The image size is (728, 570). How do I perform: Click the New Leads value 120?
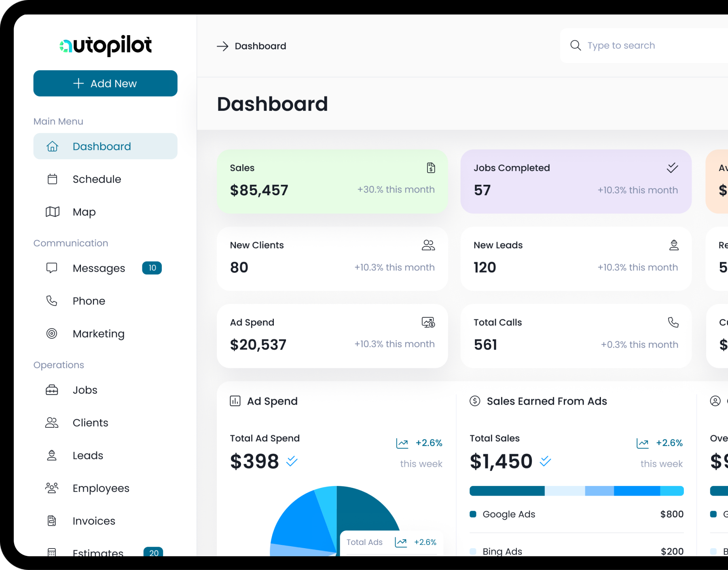[x=485, y=267]
